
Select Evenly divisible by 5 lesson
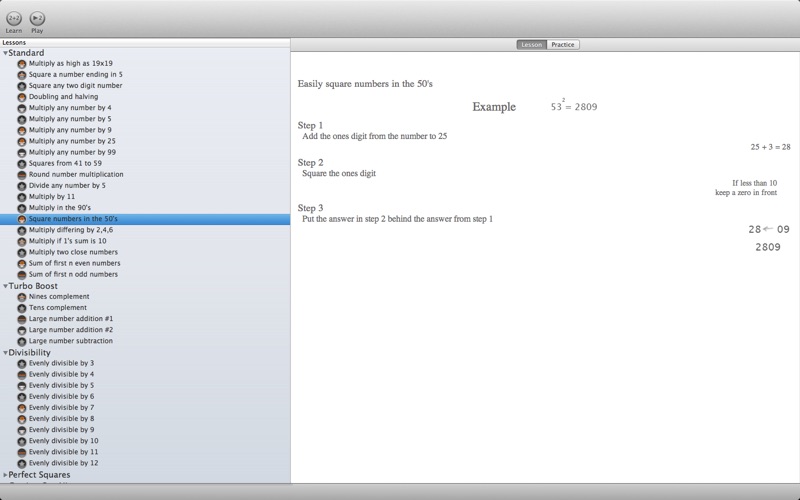(61, 385)
